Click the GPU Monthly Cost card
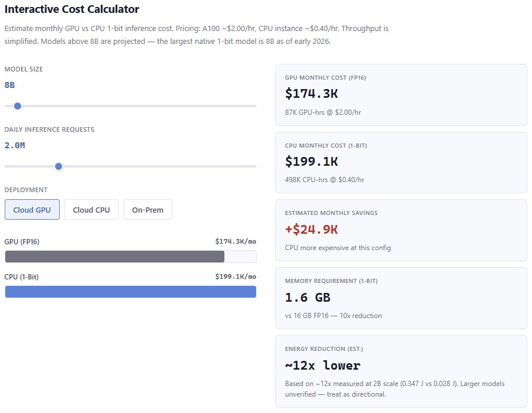Screen dimensions: 532x413 [x=400, y=94]
